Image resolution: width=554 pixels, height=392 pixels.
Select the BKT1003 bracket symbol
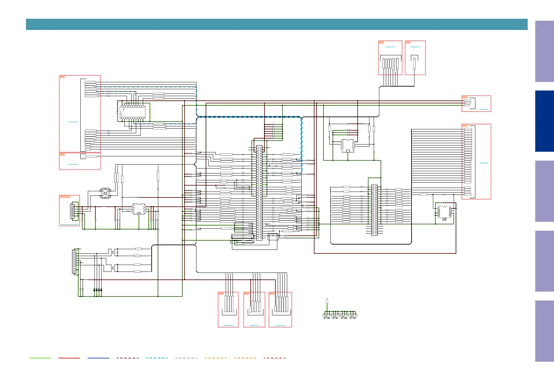pyautogui.click(x=353, y=315)
